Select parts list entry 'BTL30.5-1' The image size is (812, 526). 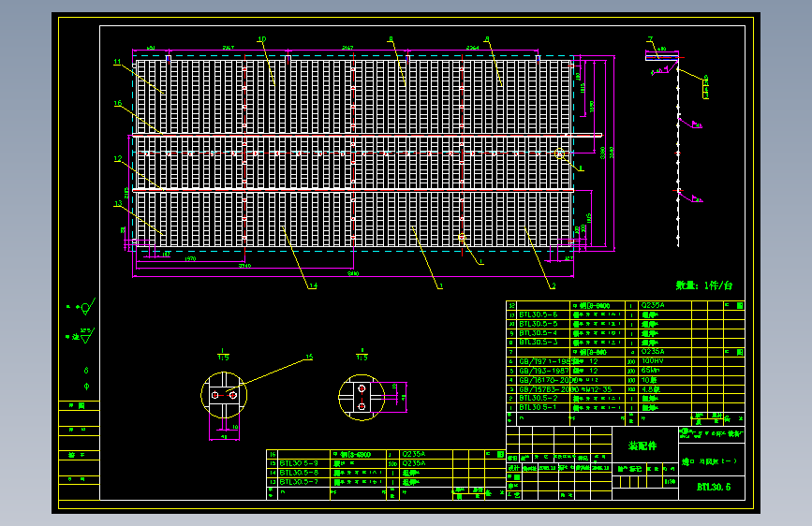click(538, 408)
